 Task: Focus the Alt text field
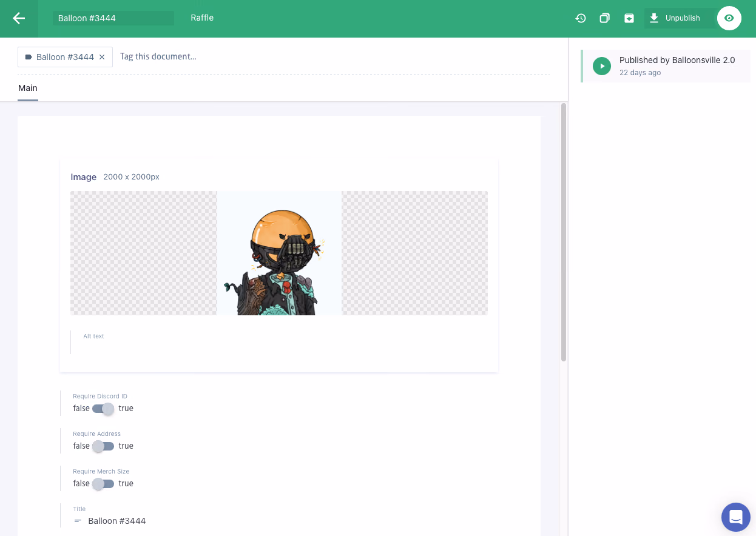pos(279,342)
